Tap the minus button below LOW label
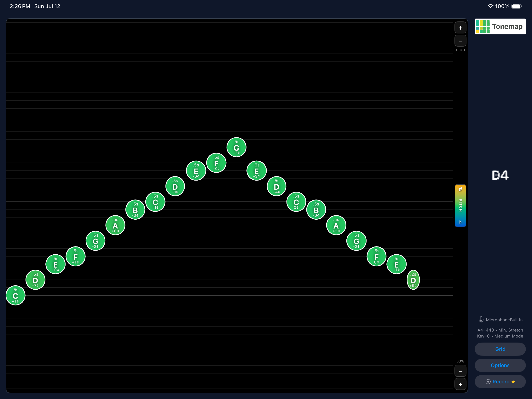This screenshot has height=399, width=532. tap(460, 371)
